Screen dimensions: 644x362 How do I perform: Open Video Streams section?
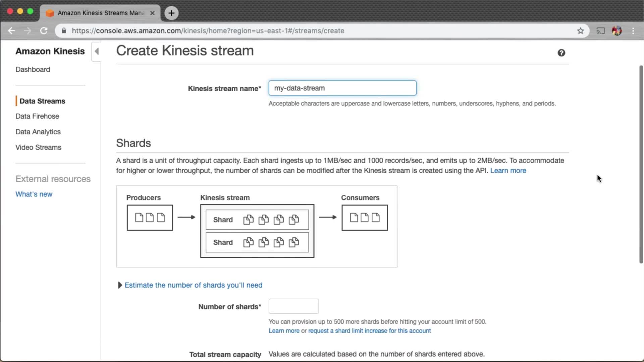click(38, 147)
